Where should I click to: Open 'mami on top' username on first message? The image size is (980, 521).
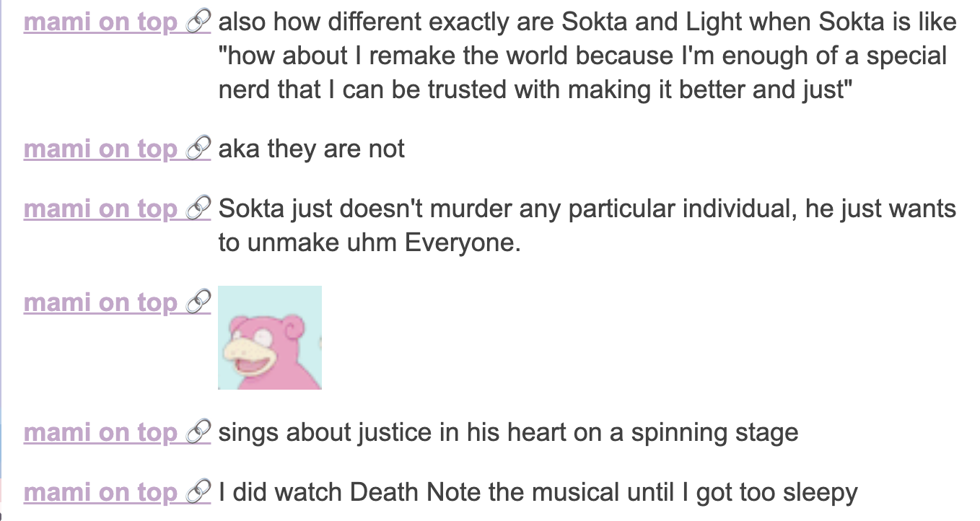[x=100, y=23]
